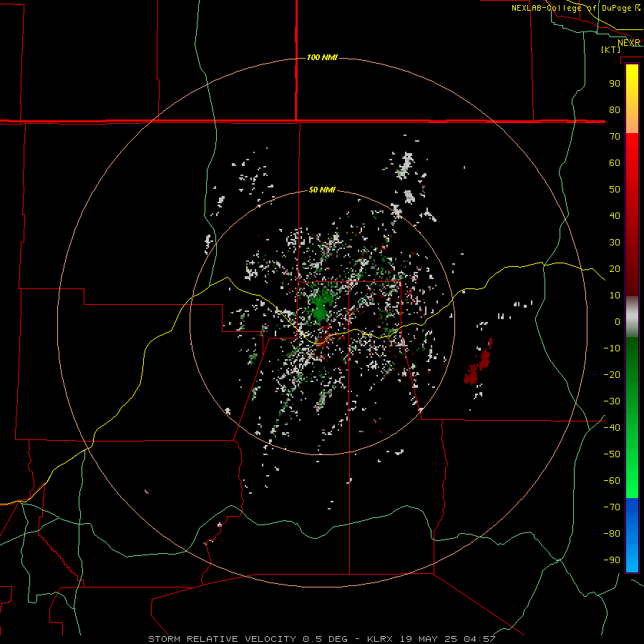The height and width of the screenshot is (644, 644).
Task: Pick the gray zero-velocity color bar segment
Action: click(x=632, y=317)
